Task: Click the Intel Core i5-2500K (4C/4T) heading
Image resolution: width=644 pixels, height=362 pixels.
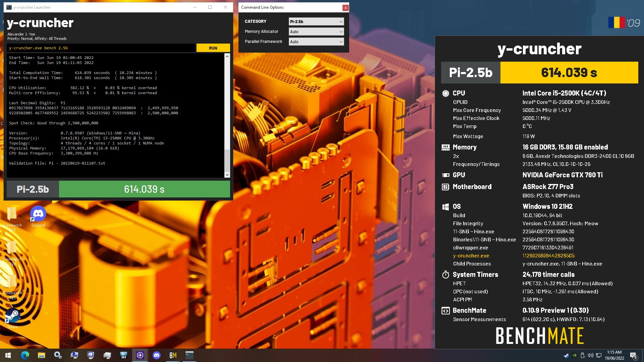Action: (x=564, y=93)
